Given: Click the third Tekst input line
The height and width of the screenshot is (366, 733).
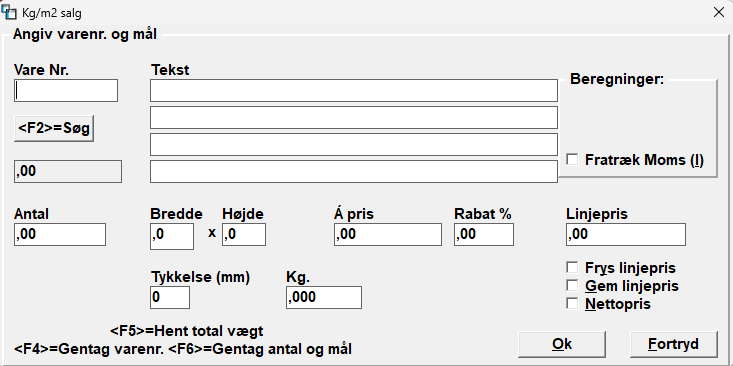Looking at the screenshot, I should point(354,144).
